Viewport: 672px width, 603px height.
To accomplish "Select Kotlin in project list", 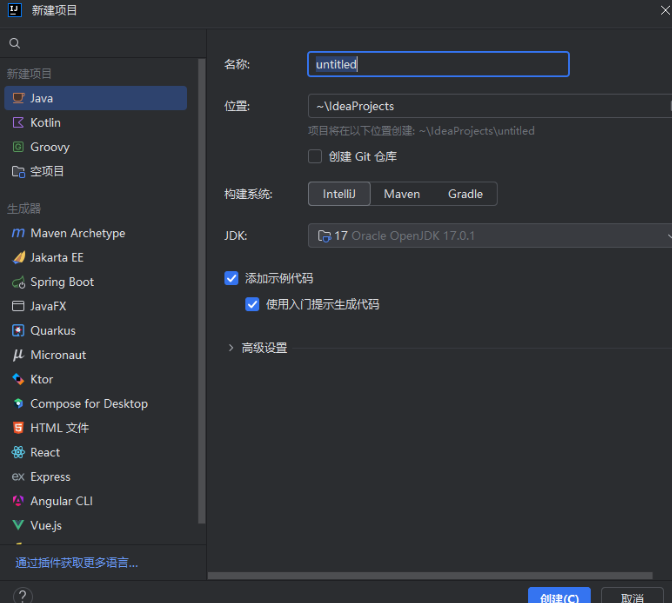I will click(x=96, y=123).
